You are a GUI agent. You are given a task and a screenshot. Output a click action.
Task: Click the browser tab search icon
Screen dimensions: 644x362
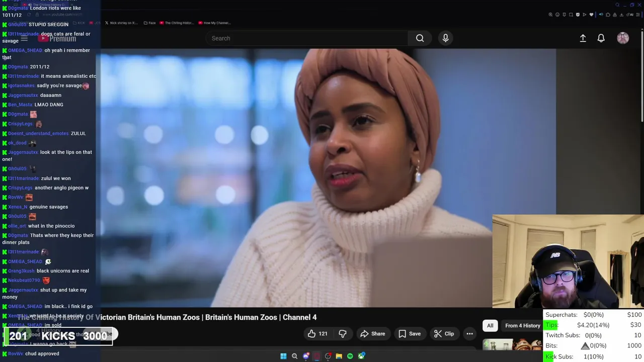(617, 5)
